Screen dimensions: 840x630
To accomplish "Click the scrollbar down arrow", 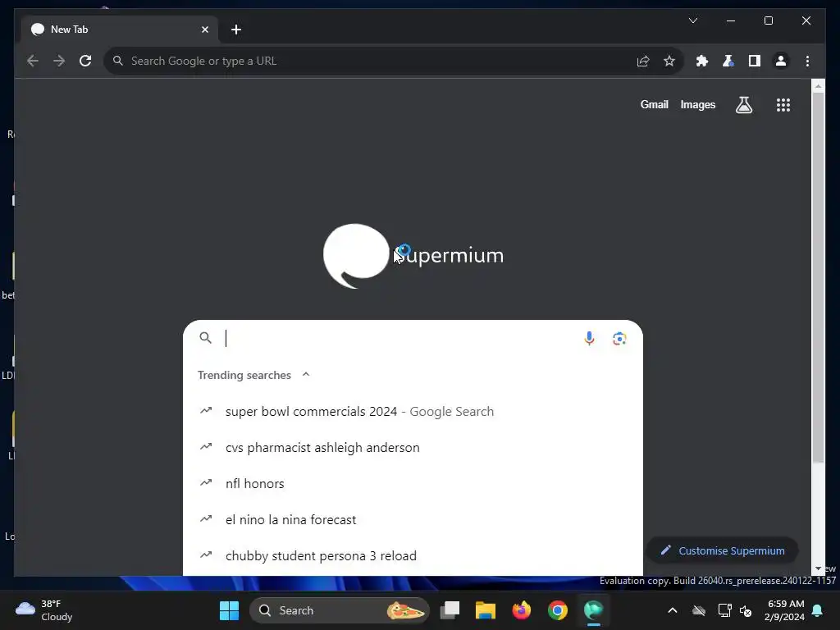I will tap(818, 568).
